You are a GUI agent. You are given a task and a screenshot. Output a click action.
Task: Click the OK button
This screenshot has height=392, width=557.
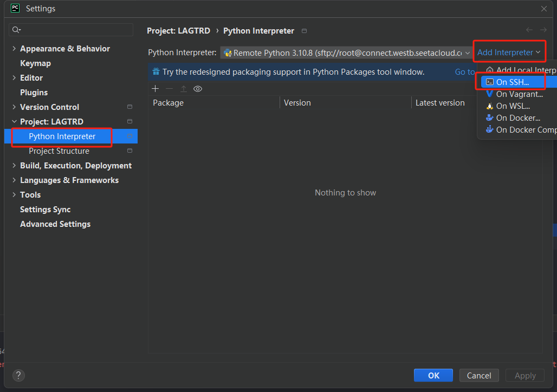click(433, 375)
